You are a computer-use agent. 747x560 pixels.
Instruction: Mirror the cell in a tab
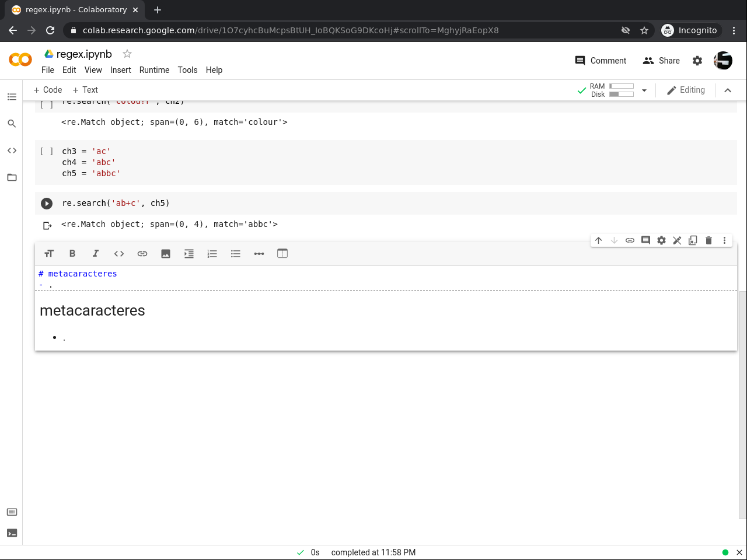[693, 240]
